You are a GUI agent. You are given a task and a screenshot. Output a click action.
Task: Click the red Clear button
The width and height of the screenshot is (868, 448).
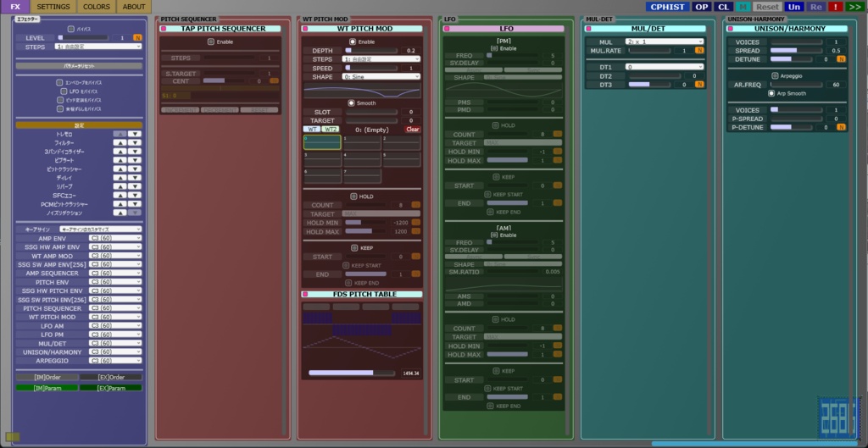[x=413, y=130]
